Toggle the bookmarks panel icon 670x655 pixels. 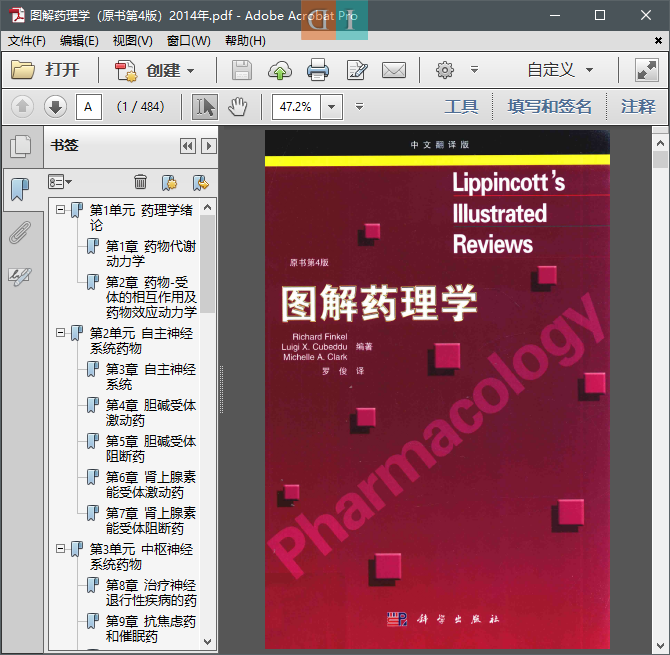[20, 189]
